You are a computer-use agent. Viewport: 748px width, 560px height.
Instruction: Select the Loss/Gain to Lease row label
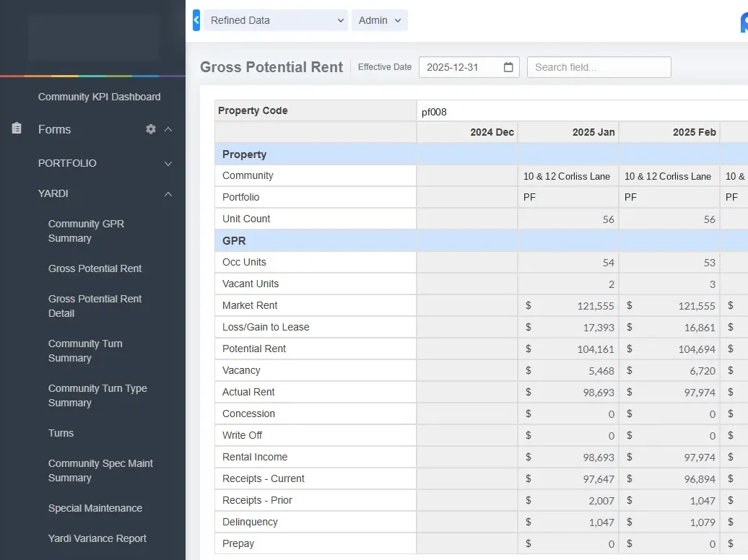[x=266, y=327]
